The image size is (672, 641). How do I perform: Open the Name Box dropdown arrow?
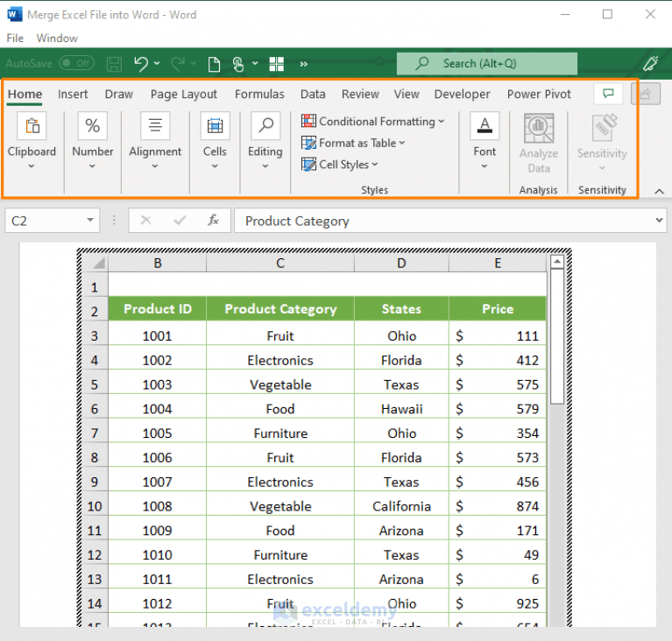90,221
